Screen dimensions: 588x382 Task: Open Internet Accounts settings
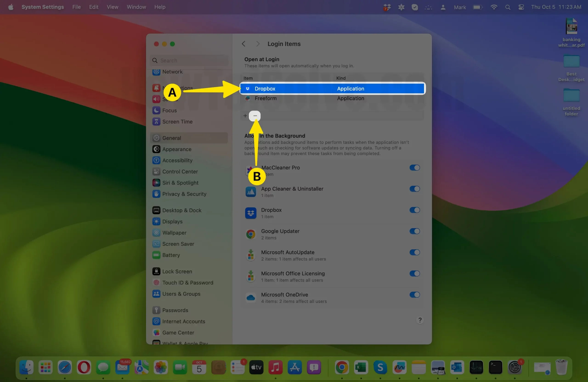[x=189, y=321]
